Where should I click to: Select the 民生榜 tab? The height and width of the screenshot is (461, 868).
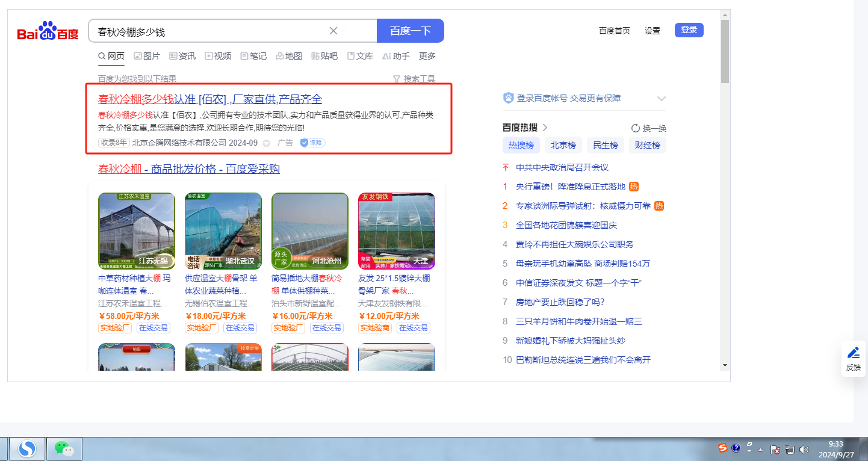(606, 145)
